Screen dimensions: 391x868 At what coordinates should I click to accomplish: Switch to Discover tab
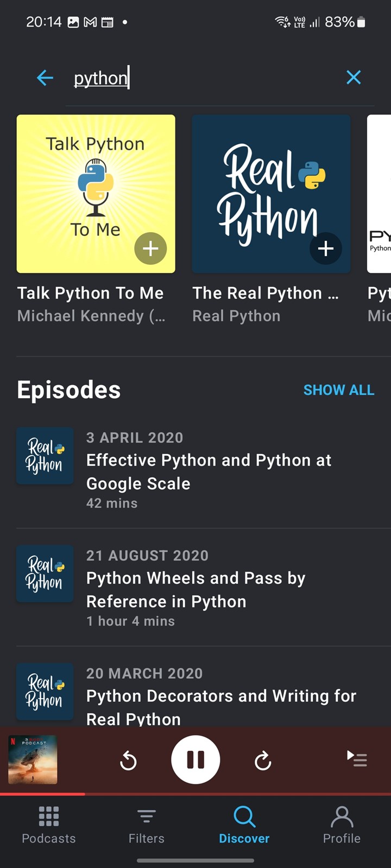click(244, 825)
